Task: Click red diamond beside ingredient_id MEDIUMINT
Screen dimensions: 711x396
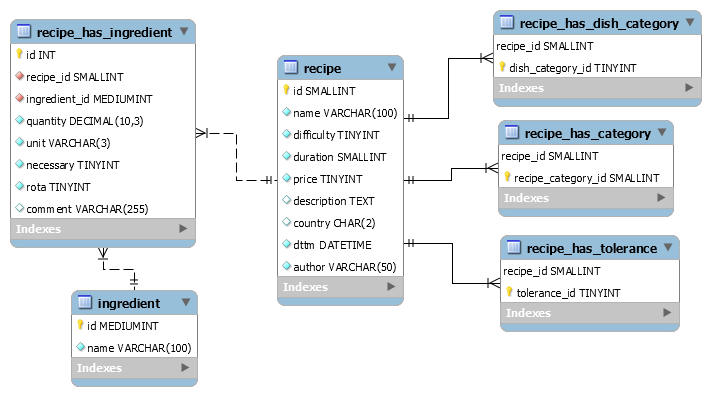Action: click(19, 98)
